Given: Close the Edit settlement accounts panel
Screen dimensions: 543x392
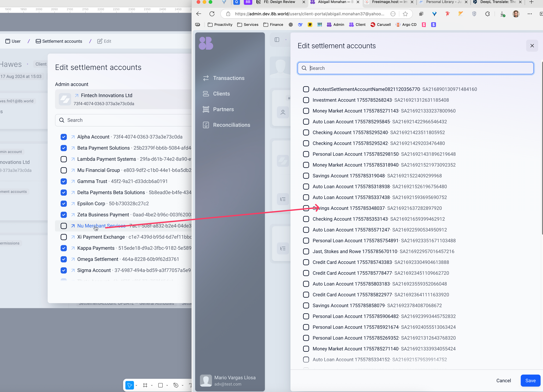Looking at the screenshot, I should (x=532, y=46).
